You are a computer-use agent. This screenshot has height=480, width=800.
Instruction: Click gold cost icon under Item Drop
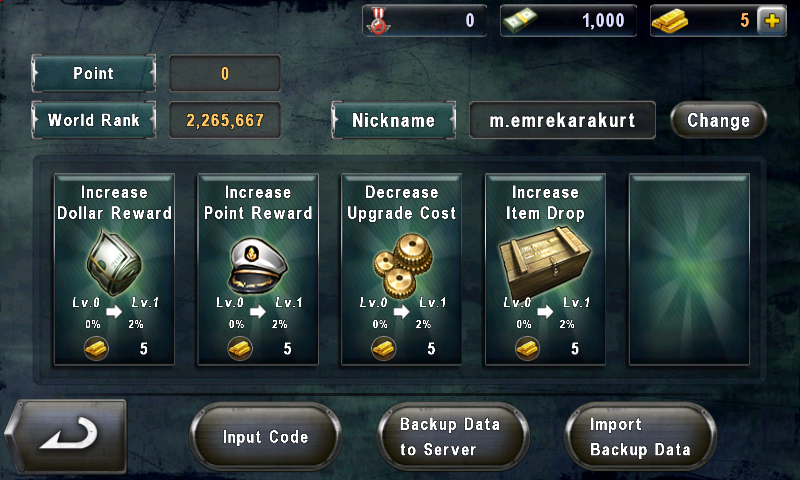528,349
